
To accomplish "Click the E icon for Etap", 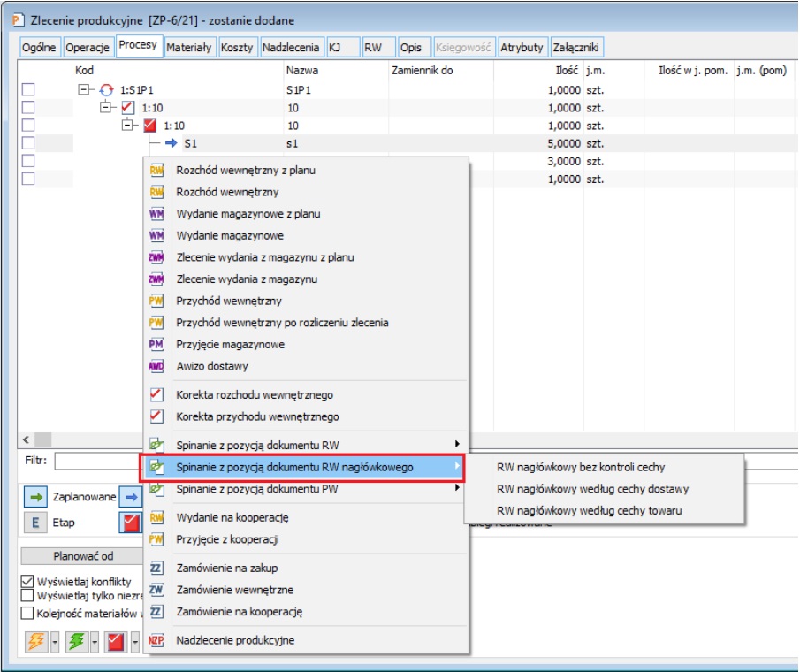I will (35, 523).
